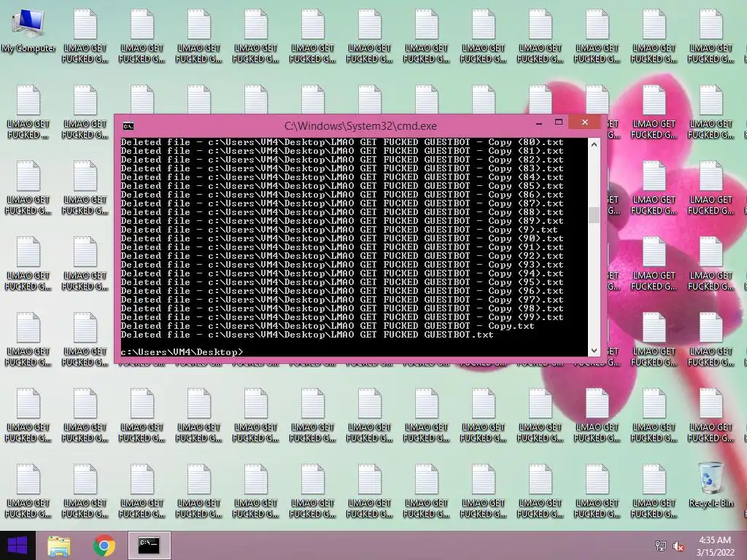Screen dimensions: 747x560
Task: Maximize the cmd.exe window
Action: (x=559, y=122)
